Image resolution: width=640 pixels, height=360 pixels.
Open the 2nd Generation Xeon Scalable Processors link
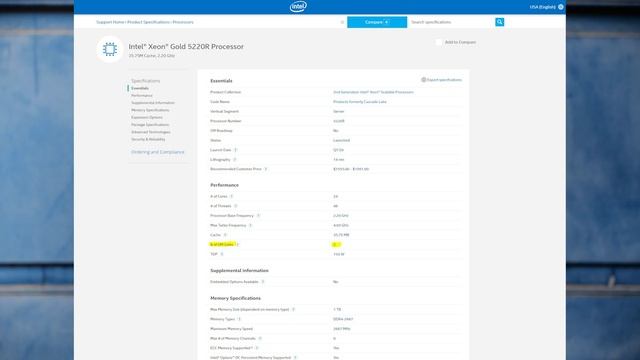[x=373, y=92]
